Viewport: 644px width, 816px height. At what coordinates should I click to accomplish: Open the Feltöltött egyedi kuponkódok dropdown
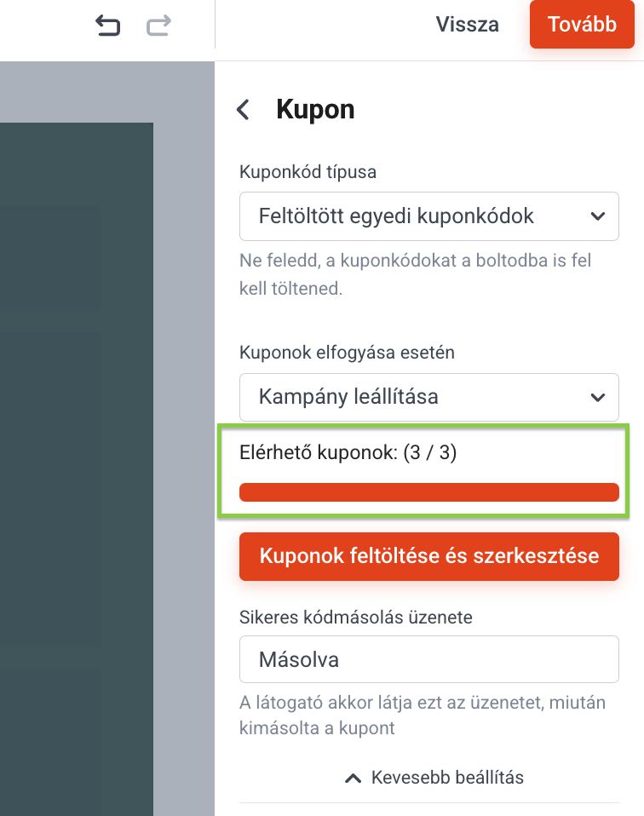coord(429,216)
